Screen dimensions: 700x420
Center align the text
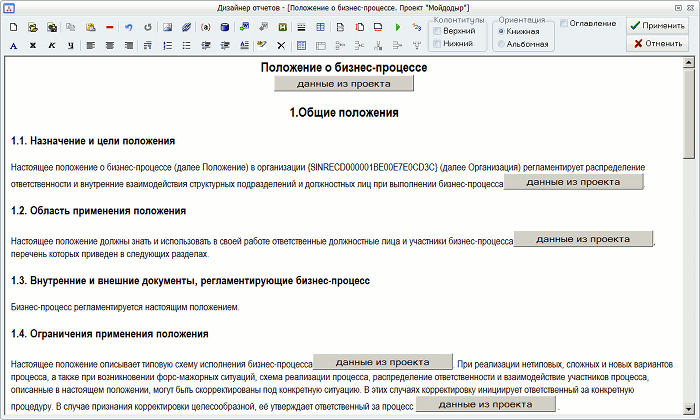(x=110, y=46)
